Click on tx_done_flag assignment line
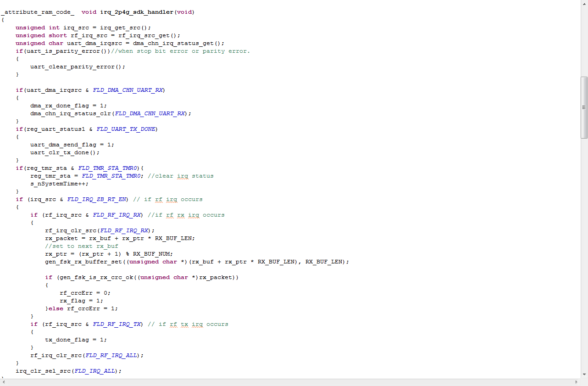This screenshot has width=588, height=386. [x=76, y=340]
